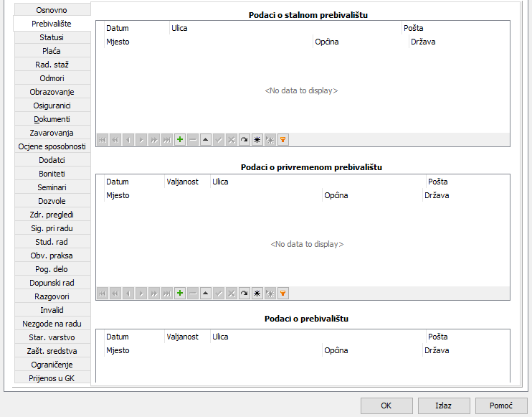Click orange filter icon in permanent residence toolbar
Viewport: 532px width, 417px height.
pos(282,140)
